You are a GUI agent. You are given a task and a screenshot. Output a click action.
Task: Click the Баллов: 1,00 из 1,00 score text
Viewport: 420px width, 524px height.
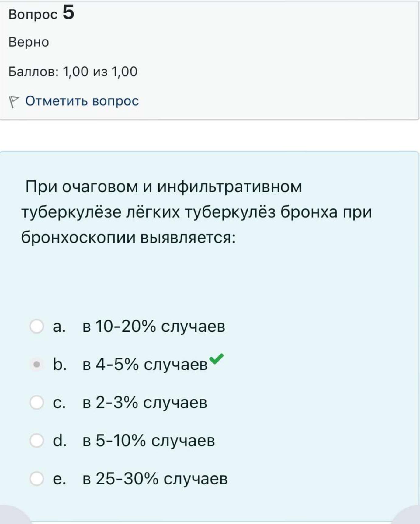[73, 72]
